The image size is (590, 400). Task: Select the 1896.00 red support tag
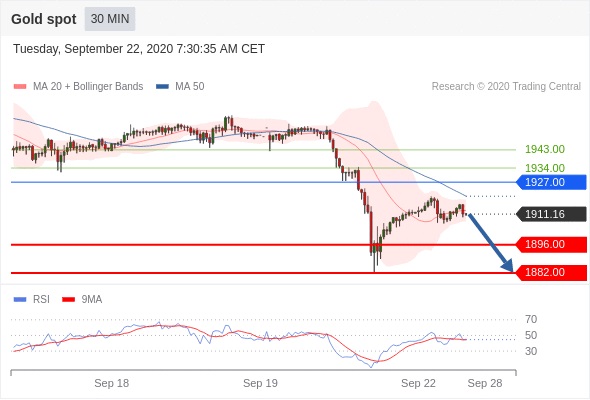[551, 245]
